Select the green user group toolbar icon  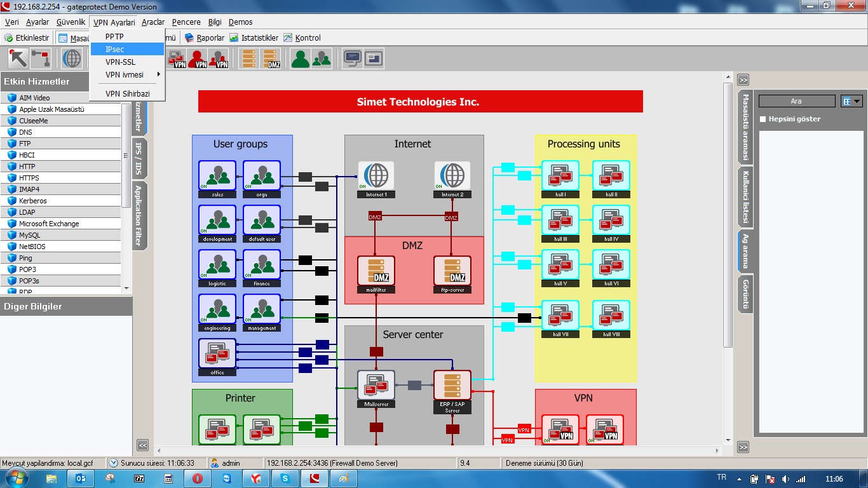click(300, 58)
